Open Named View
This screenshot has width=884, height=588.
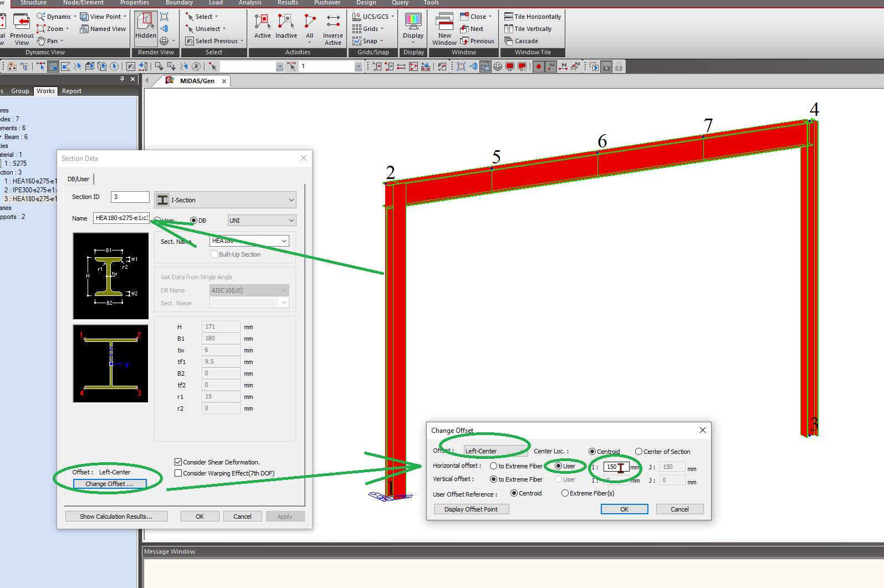coord(103,29)
